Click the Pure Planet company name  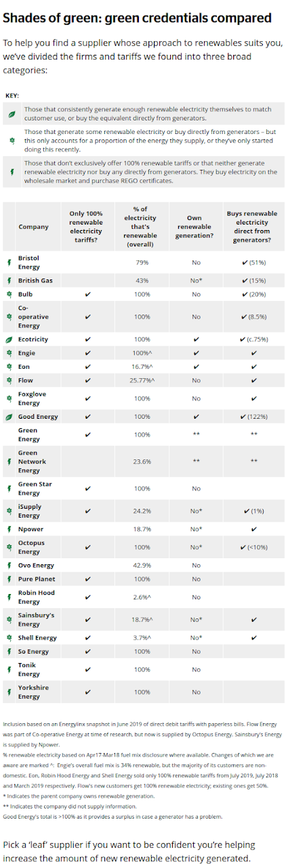pyautogui.click(x=38, y=579)
